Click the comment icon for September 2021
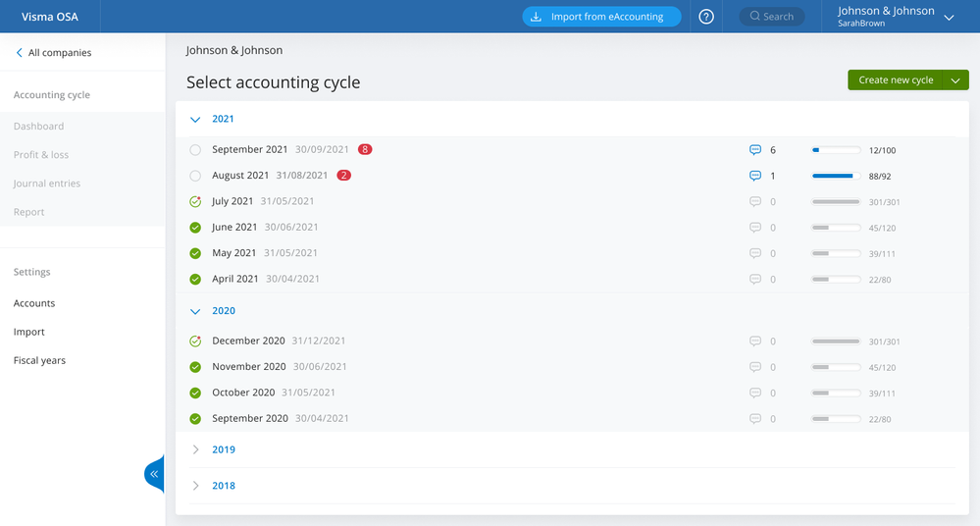This screenshot has height=526, width=980. click(755, 150)
